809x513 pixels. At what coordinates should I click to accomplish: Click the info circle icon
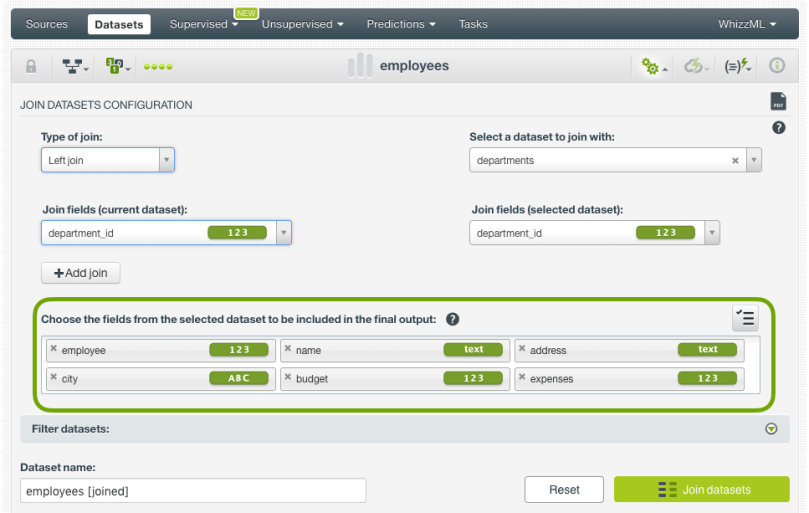click(x=777, y=66)
